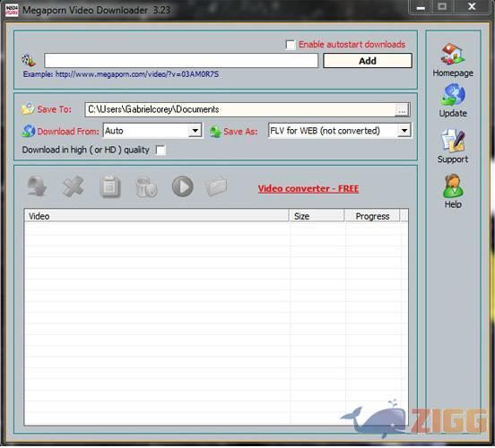The image size is (495, 448).
Task: Click the Progress column header
Action: pyautogui.click(x=372, y=216)
